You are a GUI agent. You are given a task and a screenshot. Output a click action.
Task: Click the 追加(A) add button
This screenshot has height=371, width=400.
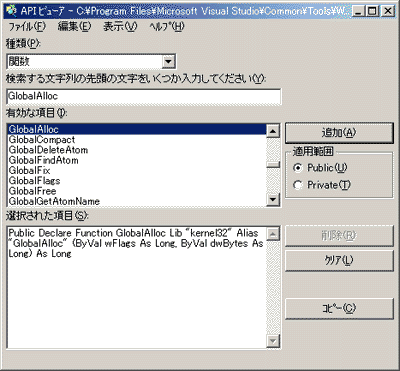(339, 133)
